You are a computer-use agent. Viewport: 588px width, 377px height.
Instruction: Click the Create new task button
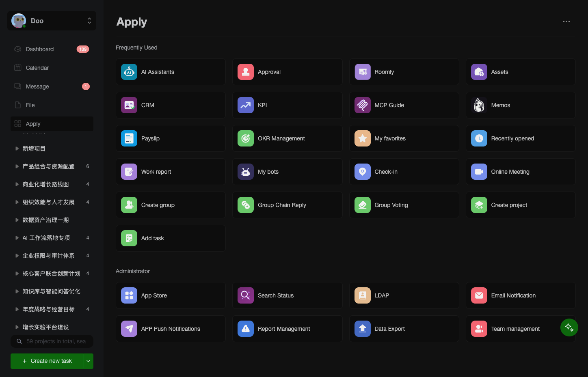click(47, 361)
